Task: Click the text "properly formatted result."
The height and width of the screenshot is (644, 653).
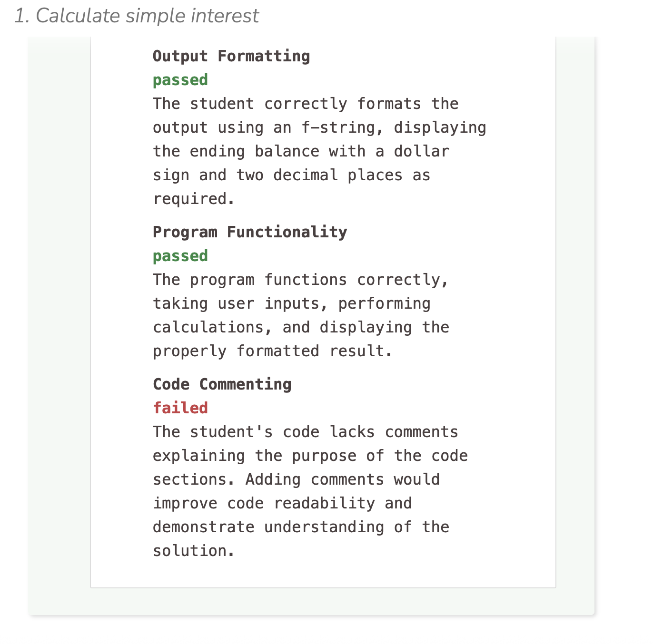Action: tap(273, 351)
